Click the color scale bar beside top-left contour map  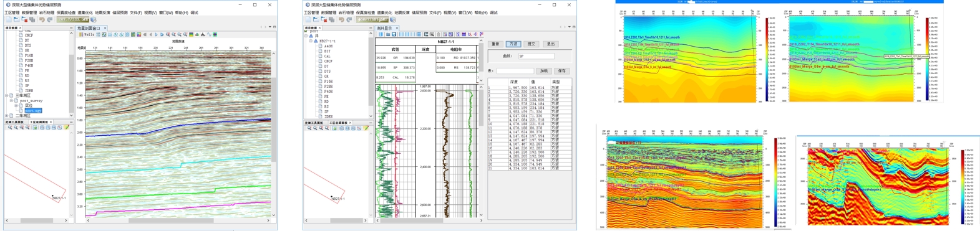coord(767,59)
